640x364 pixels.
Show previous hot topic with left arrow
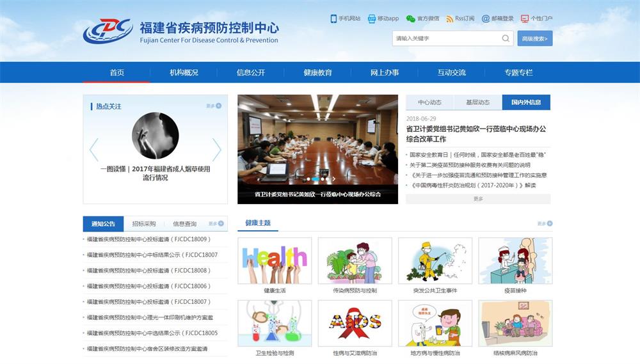(x=94, y=150)
